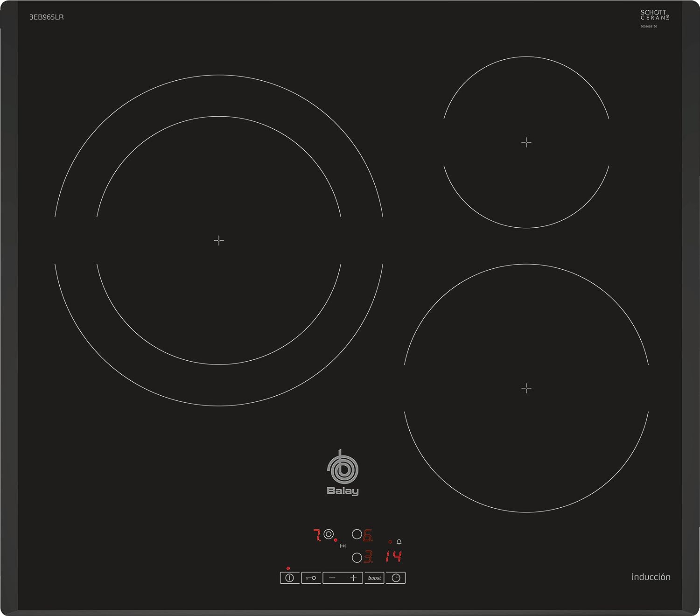Tap the key-shaped child lock control

click(x=311, y=578)
